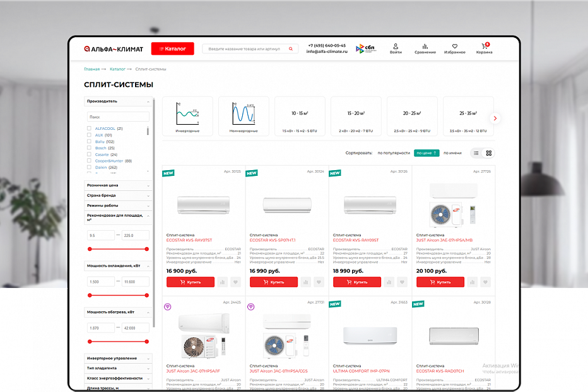Click NEW badge on ULTIMA COMFORT IMP-07PN card
This screenshot has height=392, width=588.
[x=335, y=304]
